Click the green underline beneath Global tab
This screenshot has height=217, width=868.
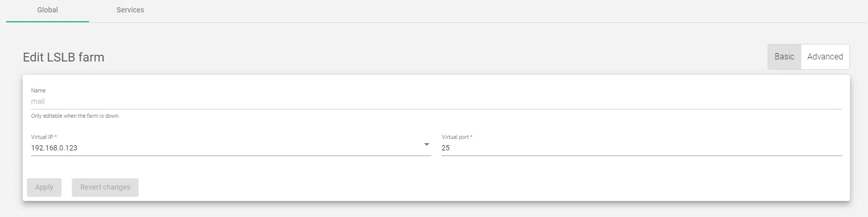[x=48, y=22]
